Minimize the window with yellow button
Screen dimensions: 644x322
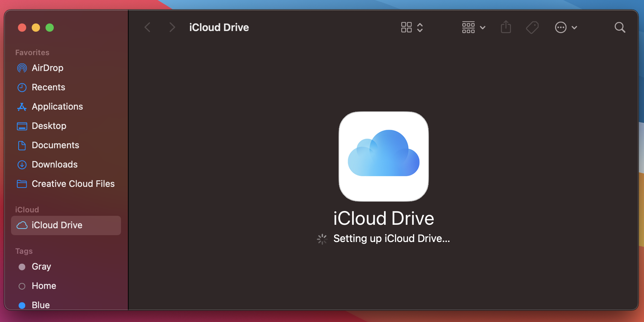(36, 28)
